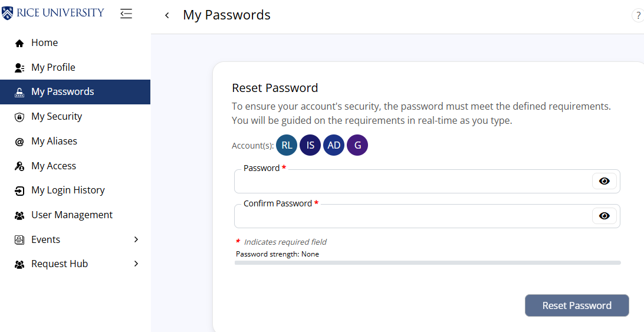
Task: Go back using the arrow beside My Passwords
Action: click(x=167, y=16)
